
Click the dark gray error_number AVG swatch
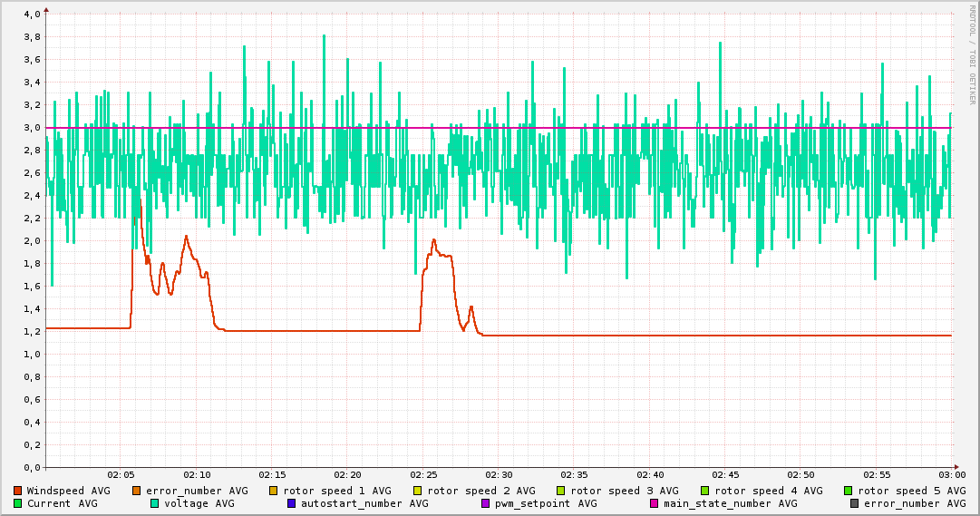tap(855, 503)
